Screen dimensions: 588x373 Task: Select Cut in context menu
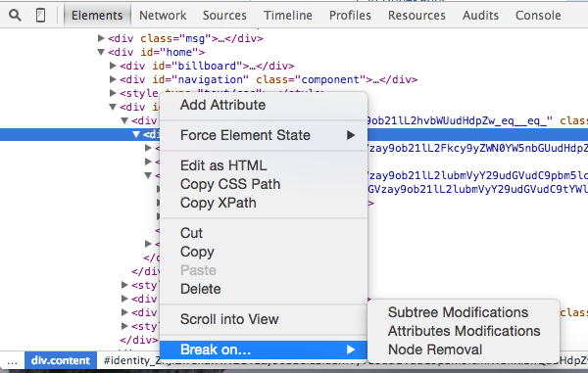[x=264, y=233]
